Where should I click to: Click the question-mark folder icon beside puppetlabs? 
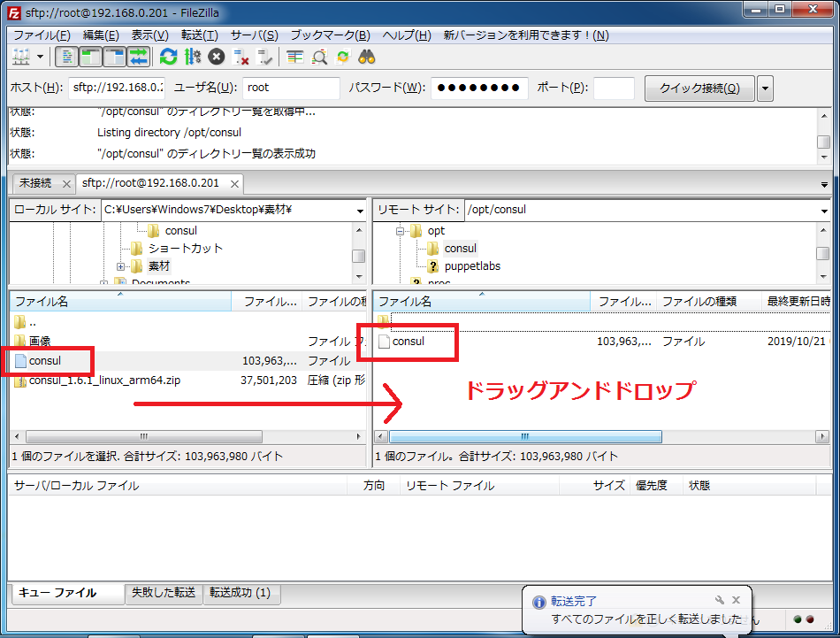point(433,266)
